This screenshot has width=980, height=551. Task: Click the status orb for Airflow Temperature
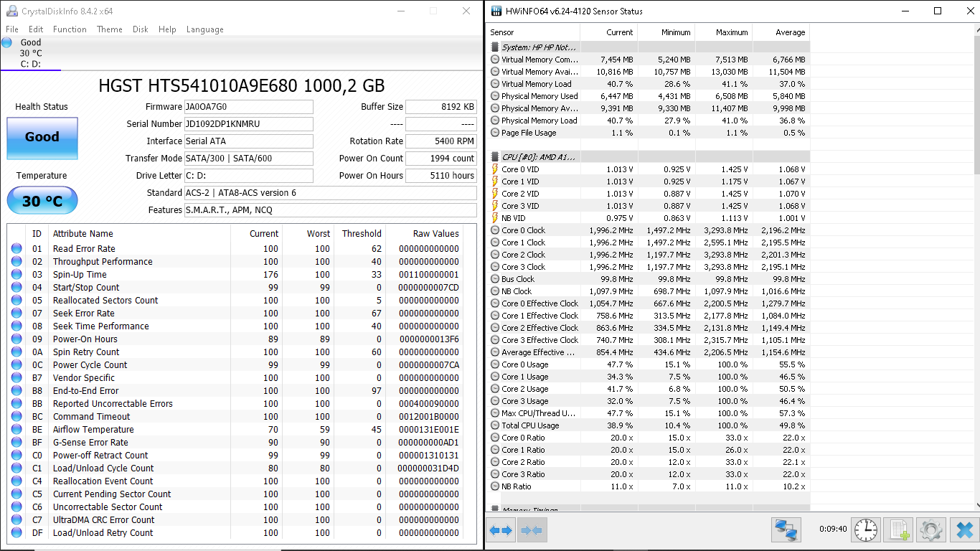pyautogui.click(x=17, y=430)
